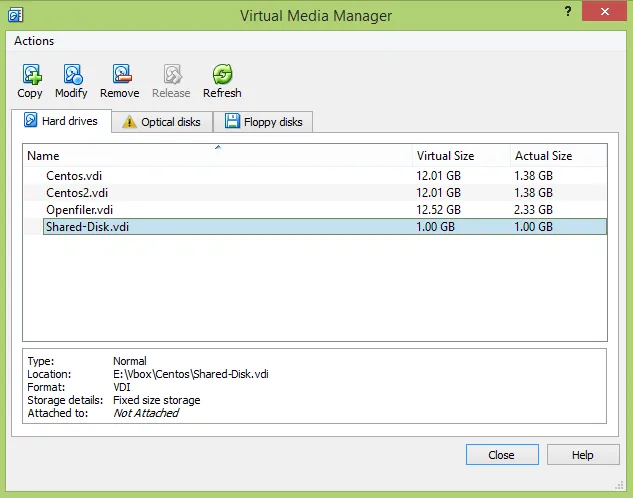The image size is (633, 498).
Task: Sort by Actual Size column header
Action: coord(556,156)
